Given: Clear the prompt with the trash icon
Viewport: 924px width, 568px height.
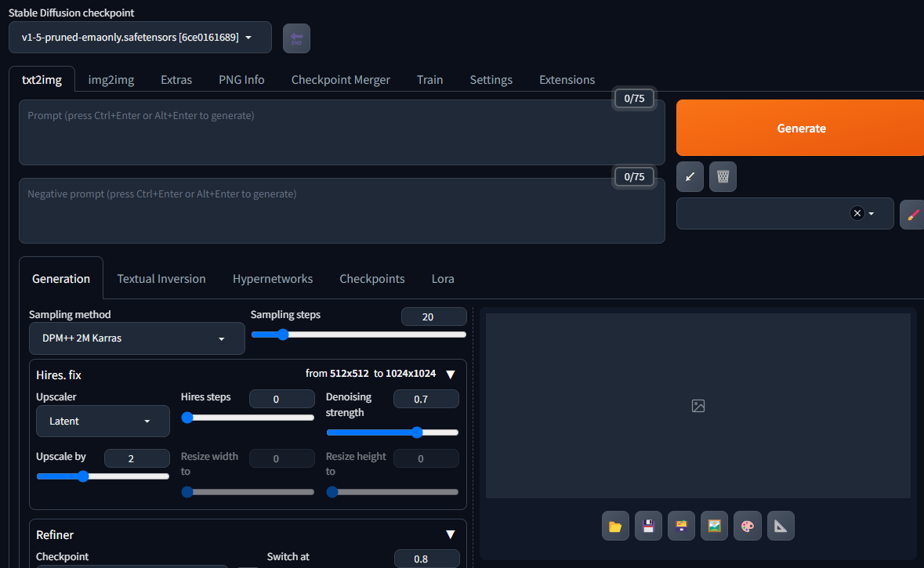Looking at the screenshot, I should [x=723, y=177].
